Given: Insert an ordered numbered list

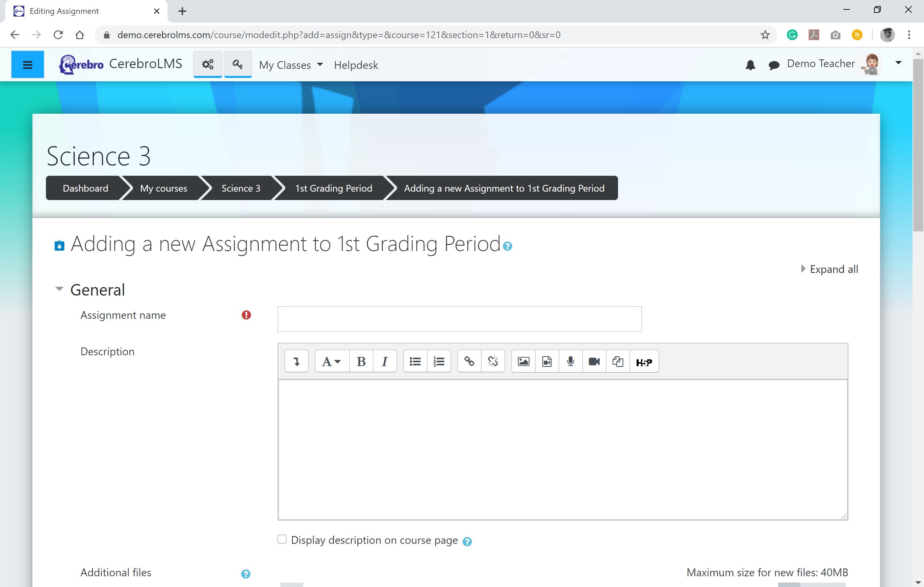Looking at the screenshot, I should pyautogui.click(x=439, y=361).
